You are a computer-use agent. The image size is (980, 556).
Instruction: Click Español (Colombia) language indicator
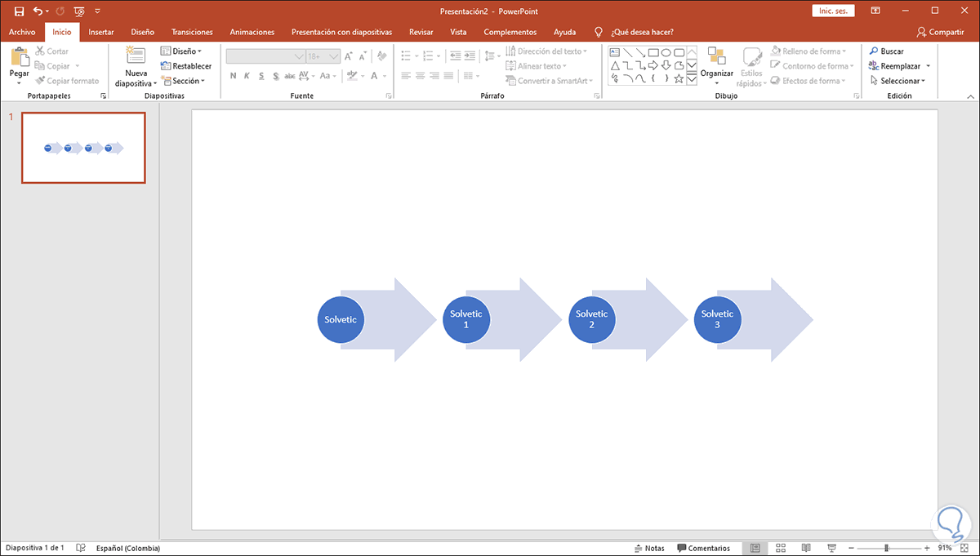coord(128,548)
